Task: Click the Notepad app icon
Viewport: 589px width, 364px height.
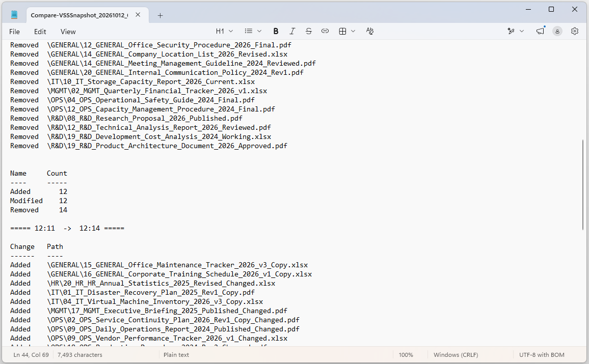Action: (x=14, y=15)
